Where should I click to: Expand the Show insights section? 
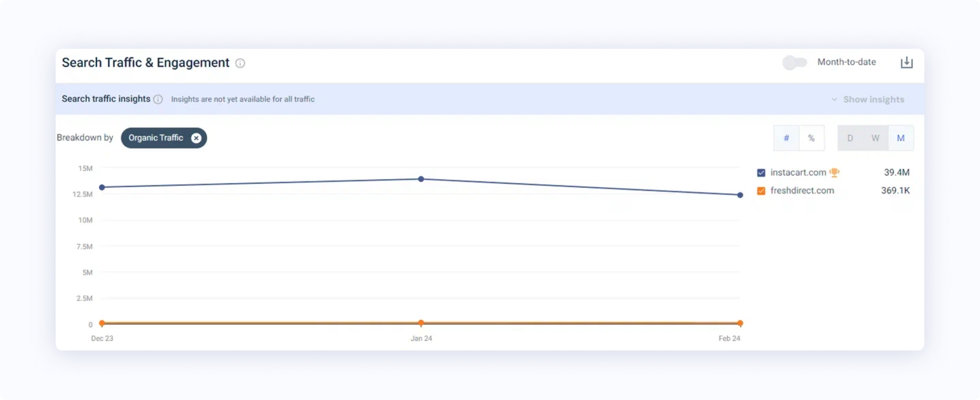tap(873, 100)
